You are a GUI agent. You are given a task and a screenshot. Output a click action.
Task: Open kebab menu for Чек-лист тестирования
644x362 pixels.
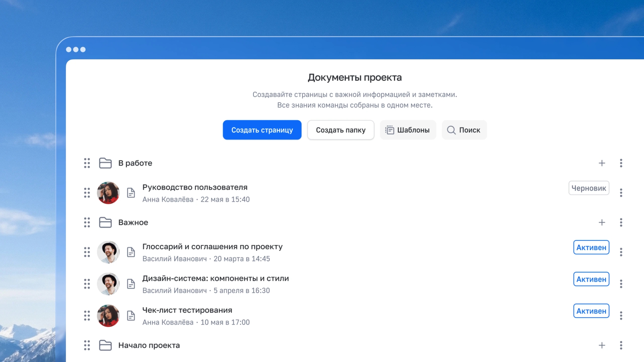click(x=621, y=315)
